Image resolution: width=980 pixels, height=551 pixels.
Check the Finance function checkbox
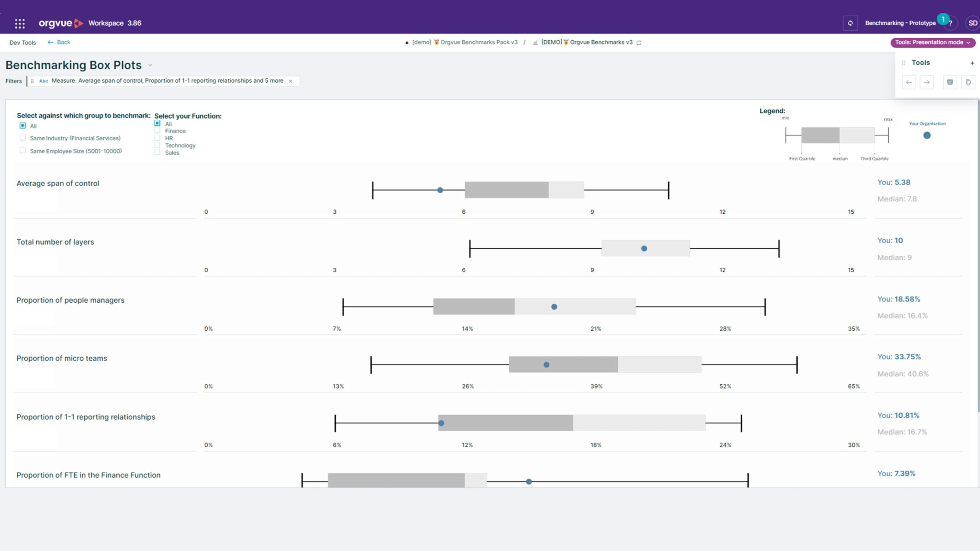(x=157, y=130)
